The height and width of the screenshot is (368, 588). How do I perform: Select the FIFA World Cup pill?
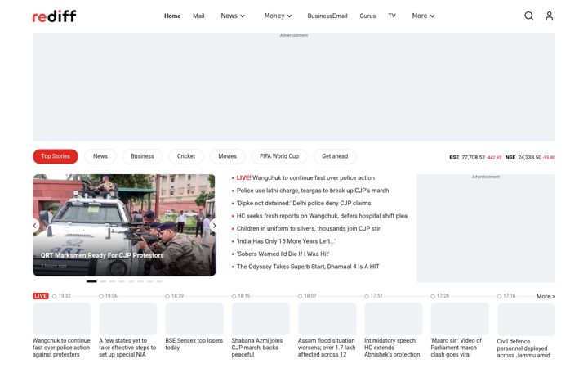[279, 156]
